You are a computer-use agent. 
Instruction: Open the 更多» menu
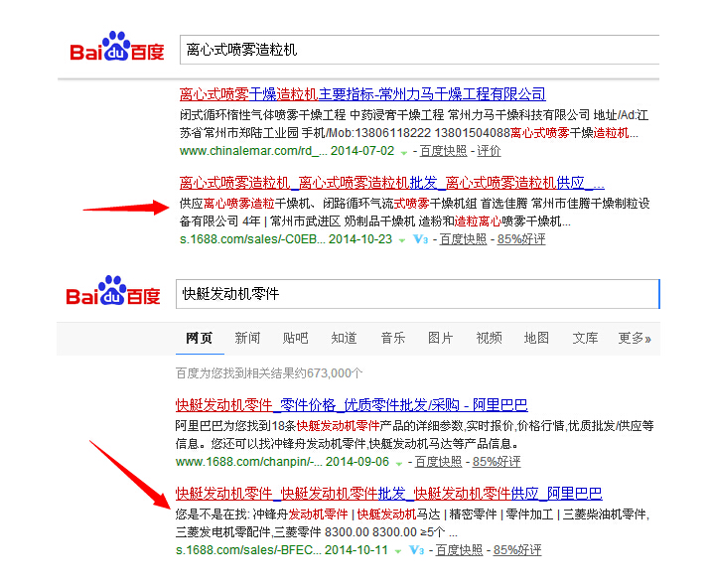coord(635,338)
